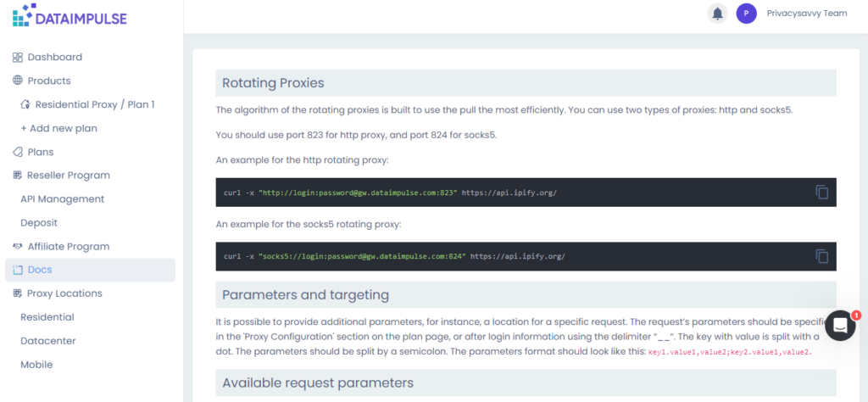
Task: Select the Docs menu item
Action: pos(39,270)
